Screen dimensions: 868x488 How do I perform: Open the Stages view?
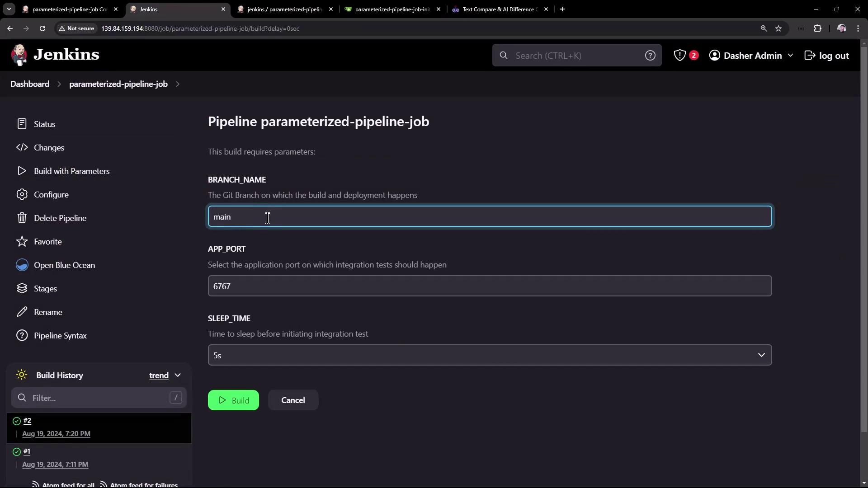pyautogui.click(x=45, y=289)
